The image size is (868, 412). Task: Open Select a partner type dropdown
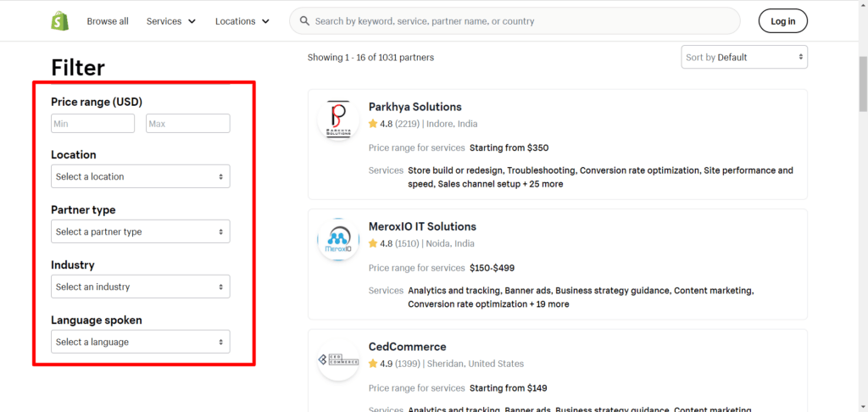click(141, 231)
